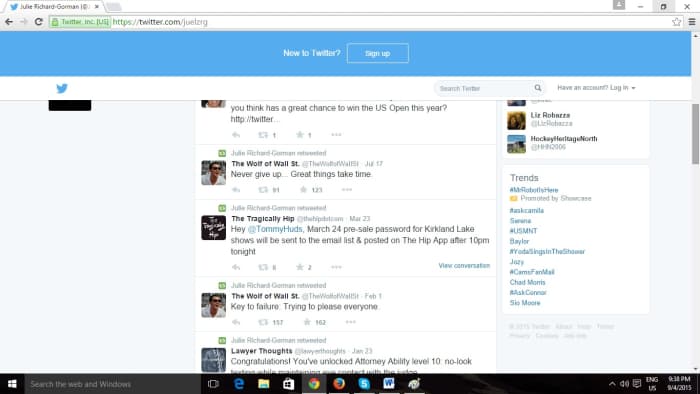Open the Chad Morris trend
Image resolution: width=700 pixels, height=394 pixels.
click(527, 282)
